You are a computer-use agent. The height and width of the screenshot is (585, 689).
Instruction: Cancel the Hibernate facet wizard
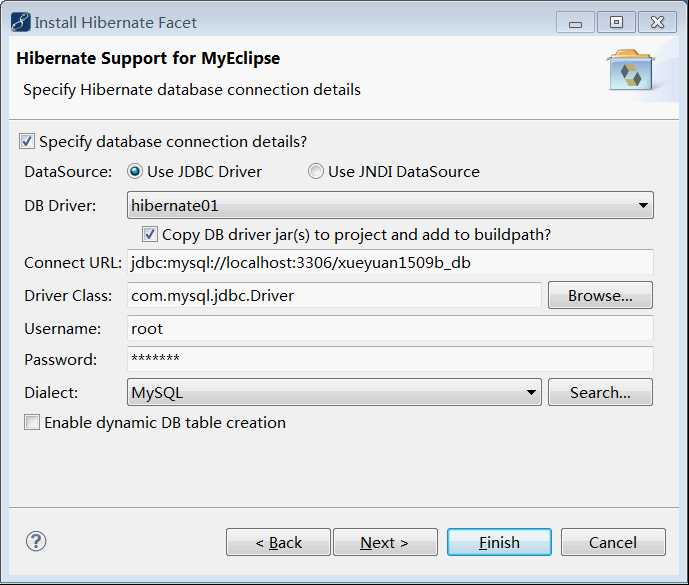tap(613, 542)
